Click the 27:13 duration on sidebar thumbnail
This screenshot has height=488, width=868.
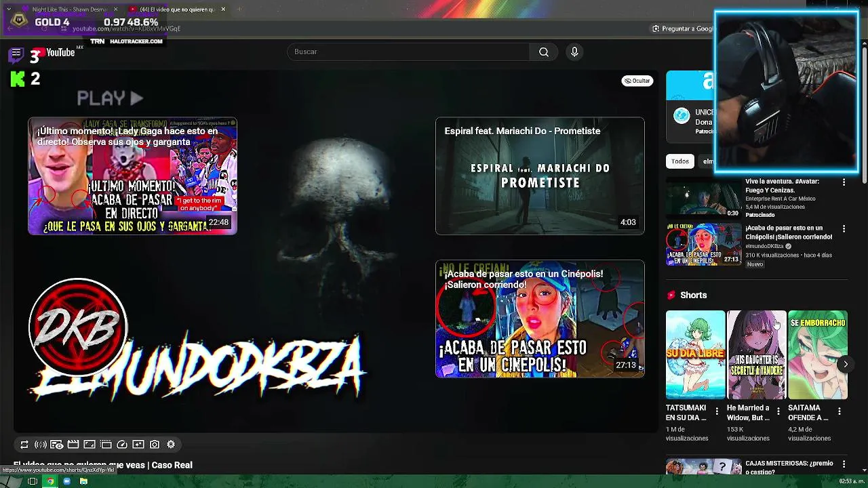[x=731, y=259]
